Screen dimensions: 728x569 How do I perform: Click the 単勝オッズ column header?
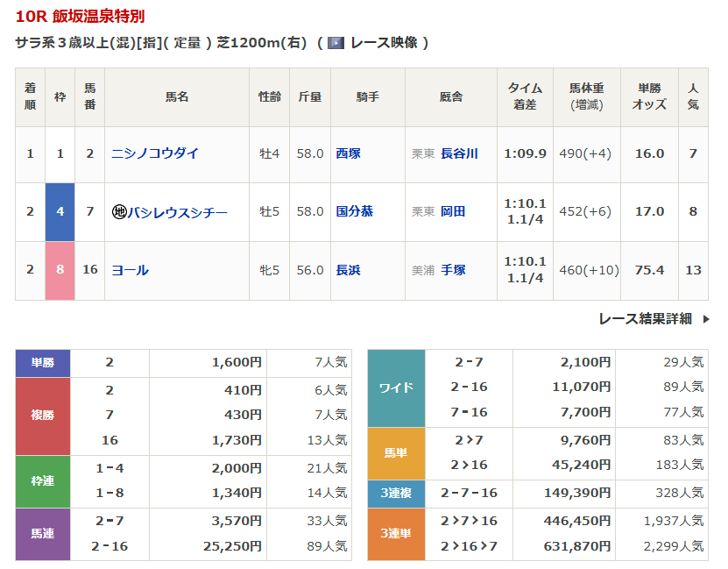[649, 96]
